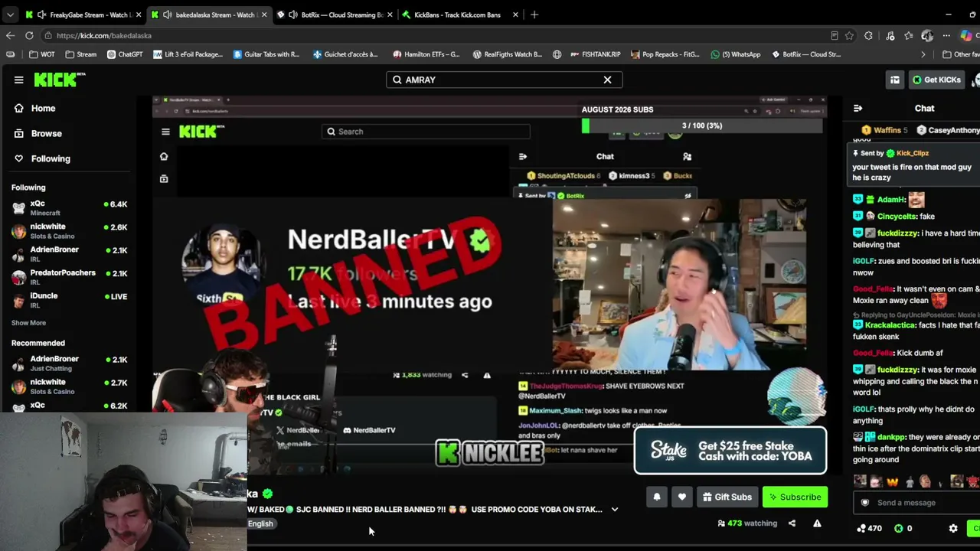Screen dimensions: 980x551
Task: Open browser extensions puzzle icon
Action: click(868, 35)
